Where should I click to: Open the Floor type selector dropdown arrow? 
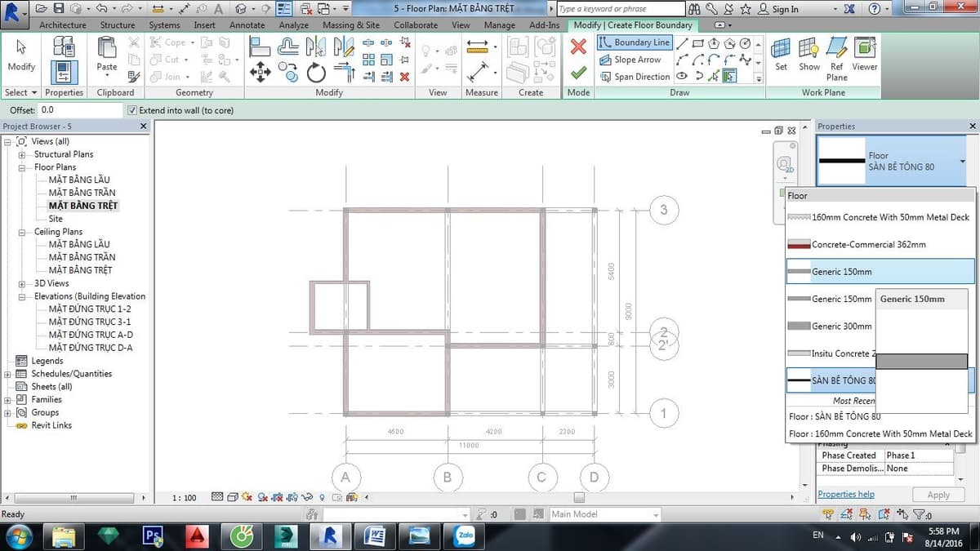(963, 162)
